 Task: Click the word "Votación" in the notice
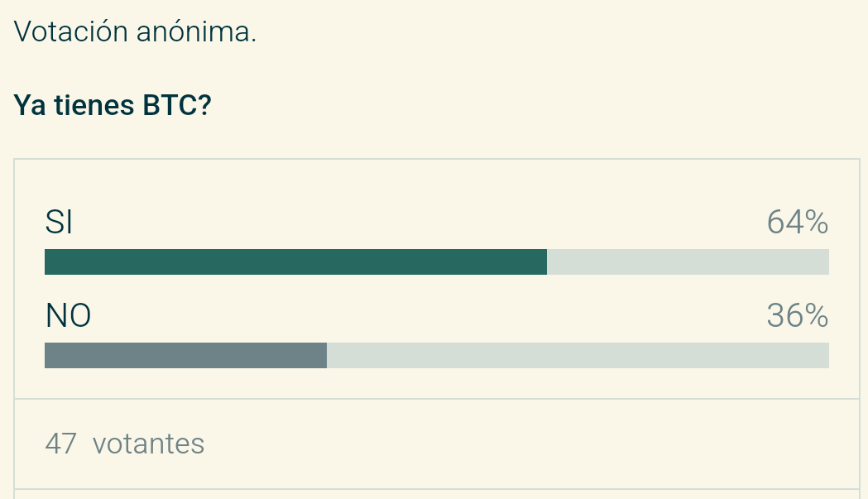click(71, 31)
